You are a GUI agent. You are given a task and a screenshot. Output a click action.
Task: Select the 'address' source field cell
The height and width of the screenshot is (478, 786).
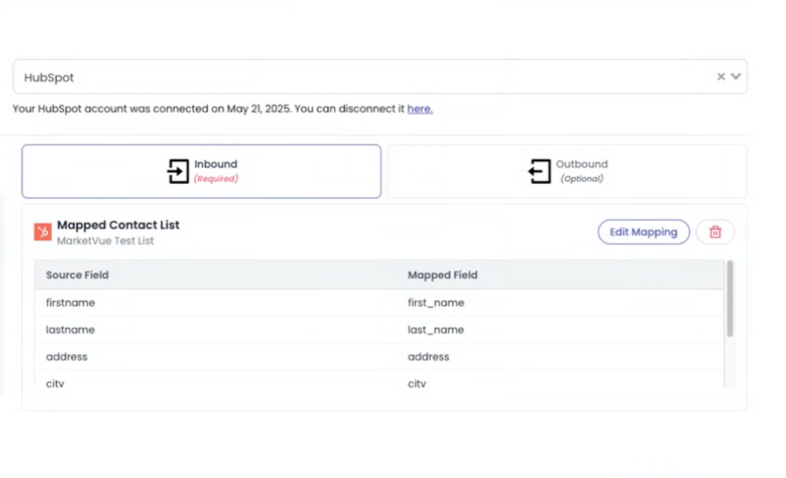[67, 357]
